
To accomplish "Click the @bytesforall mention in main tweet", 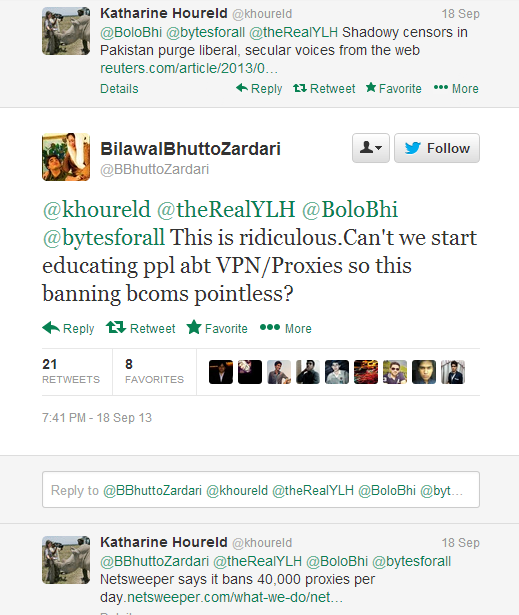I will (x=104, y=238).
